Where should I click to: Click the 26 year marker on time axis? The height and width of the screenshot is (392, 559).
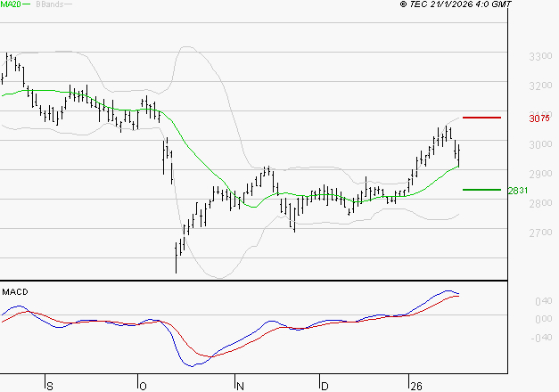coord(416,387)
